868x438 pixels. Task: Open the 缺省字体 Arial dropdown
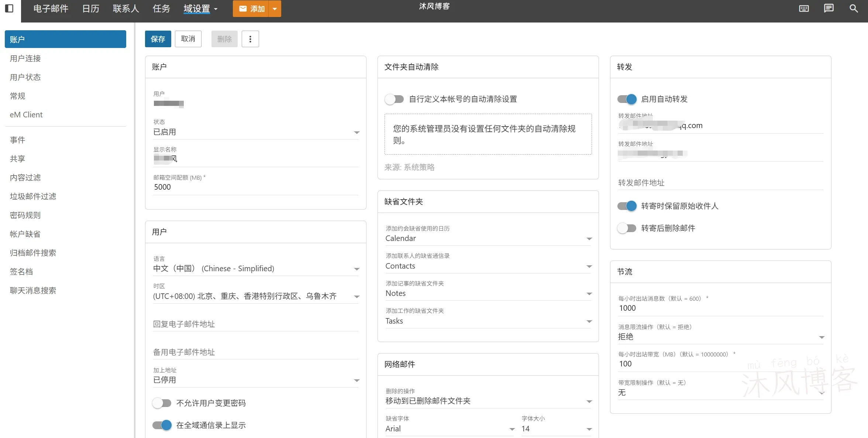point(450,429)
